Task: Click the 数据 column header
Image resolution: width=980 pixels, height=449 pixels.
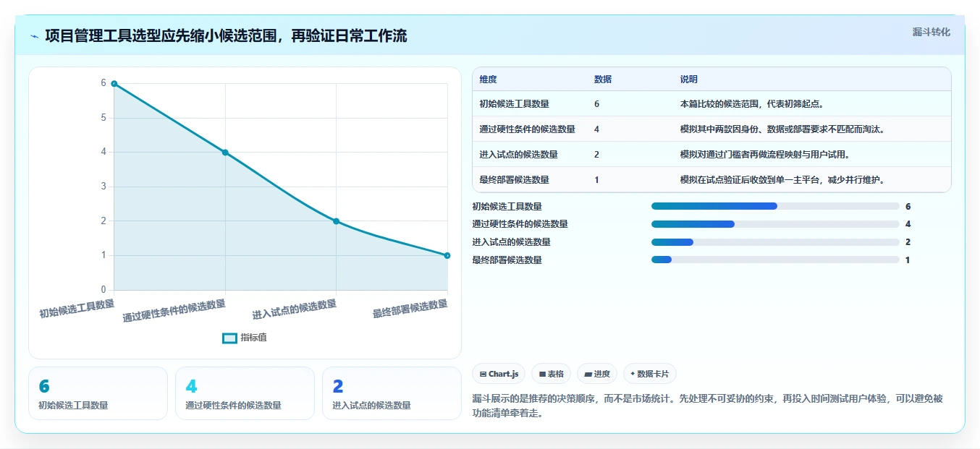Action: coord(603,80)
